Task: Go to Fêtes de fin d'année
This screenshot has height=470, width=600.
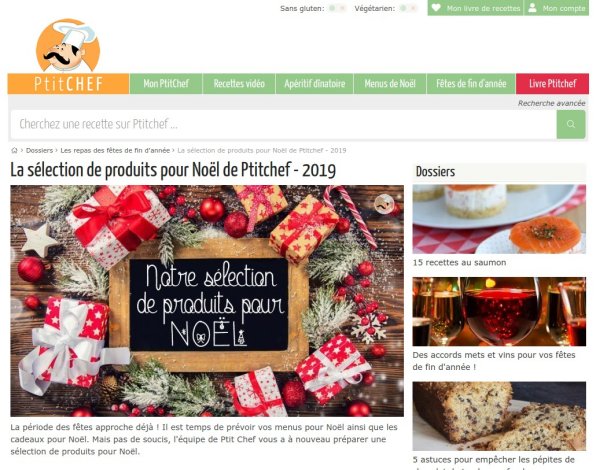Action: (x=471, y=83)
